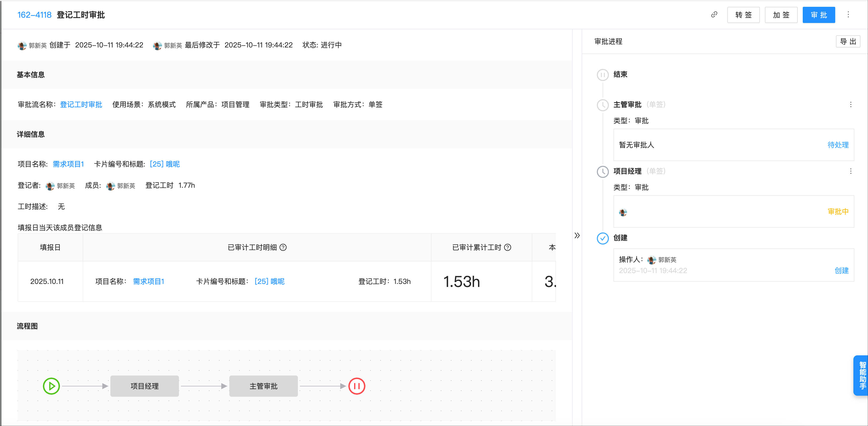Click the 创建 step check icon

[602, 238]
